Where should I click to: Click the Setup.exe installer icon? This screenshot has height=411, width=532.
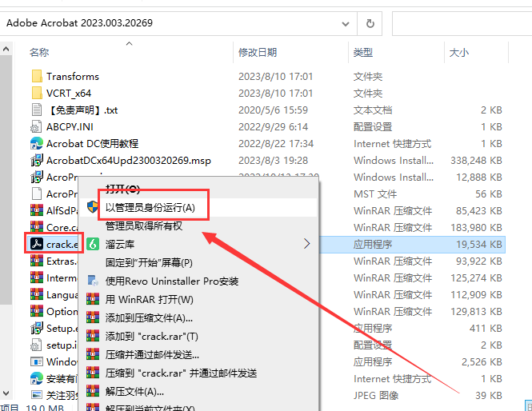[x=37, y=328]
